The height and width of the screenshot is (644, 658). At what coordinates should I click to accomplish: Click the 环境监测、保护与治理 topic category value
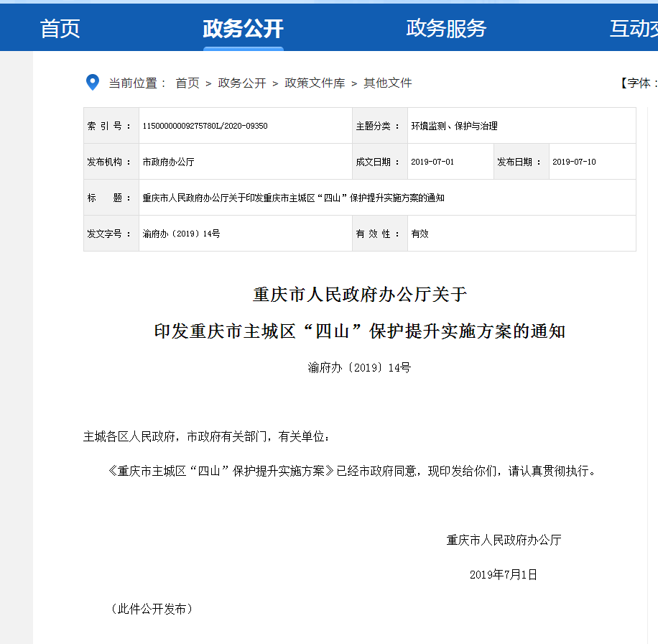click(x=454, y=126)
